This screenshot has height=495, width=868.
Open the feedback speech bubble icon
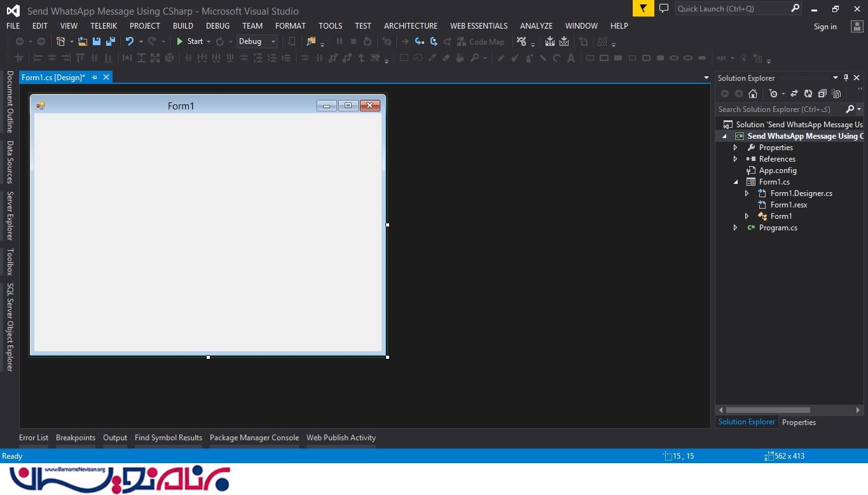click(x=664, y=8)
